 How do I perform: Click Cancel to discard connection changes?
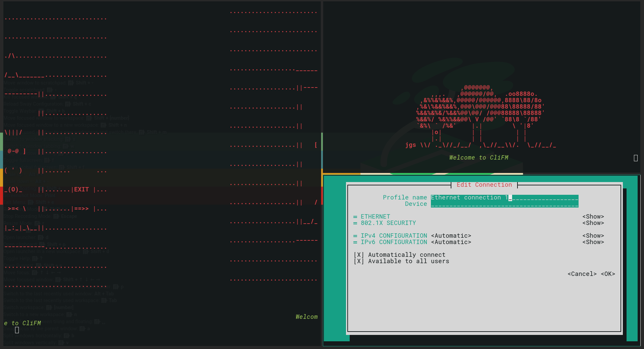coord(582,274)
